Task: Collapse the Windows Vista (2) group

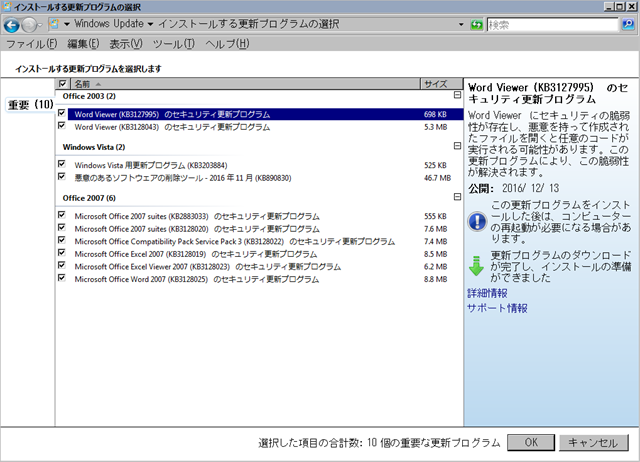Action: pyautogui.click(x=457, y=146)
